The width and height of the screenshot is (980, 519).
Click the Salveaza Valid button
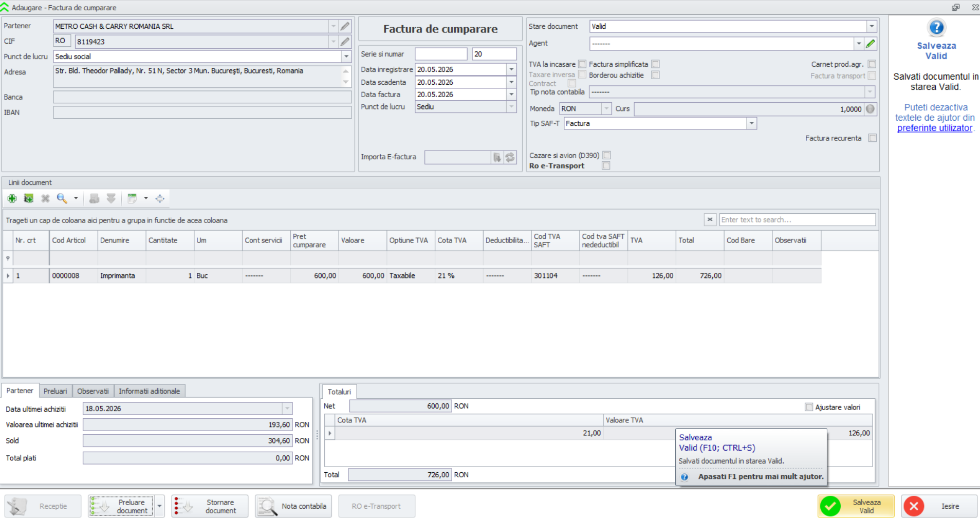click(856, 506)
